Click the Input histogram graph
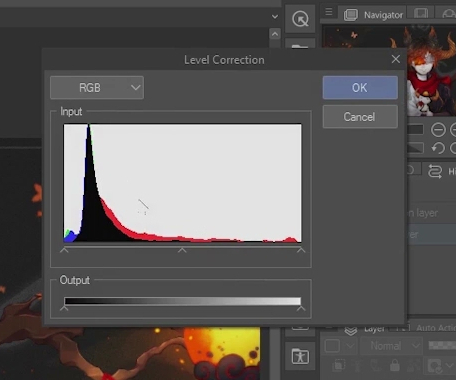 [182, 183]
